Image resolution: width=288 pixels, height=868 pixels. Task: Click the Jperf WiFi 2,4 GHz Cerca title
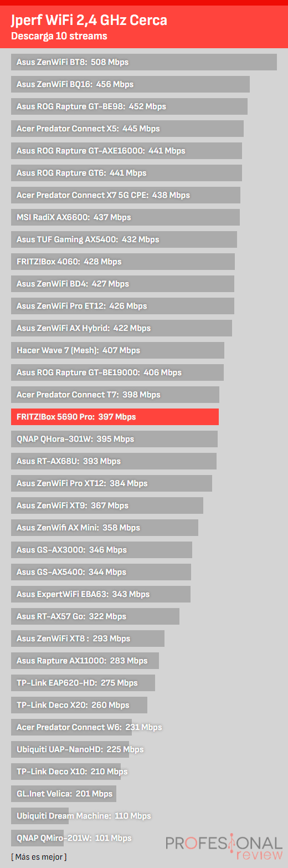pos(89,21)
